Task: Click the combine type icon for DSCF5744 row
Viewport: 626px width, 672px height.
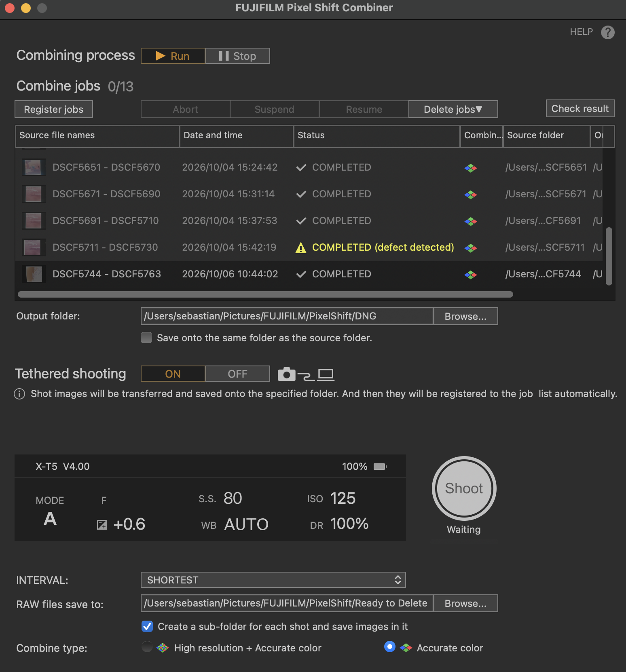Action: pyautogui.click(x=471, y=275)
